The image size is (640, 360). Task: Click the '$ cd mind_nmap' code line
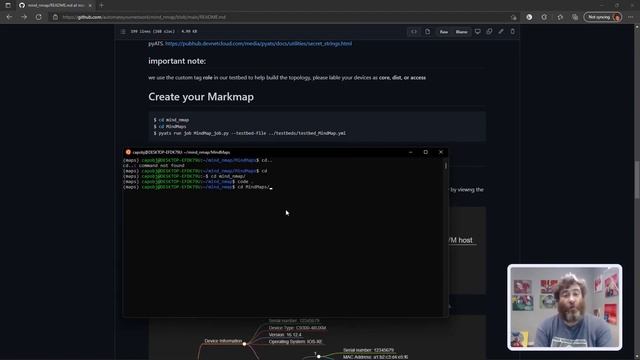[171, 120]
